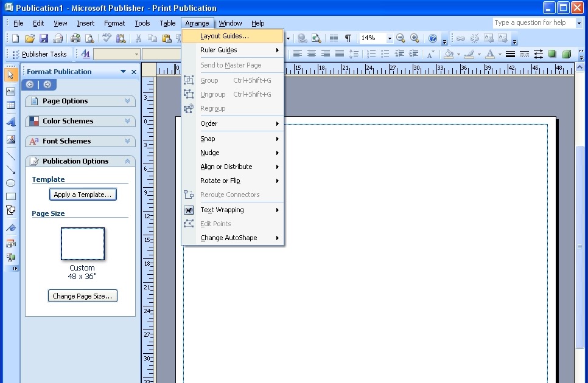Open the Ruler Guides submenu
This screenshot has width=588, height=383.
click(x=233, y=50)
